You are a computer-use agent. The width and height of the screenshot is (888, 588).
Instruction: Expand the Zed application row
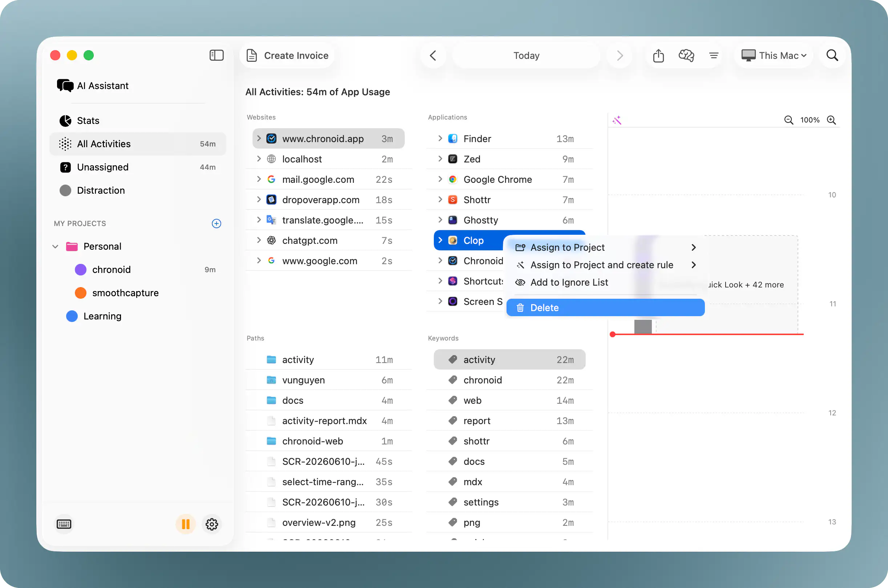click(440, 159)
